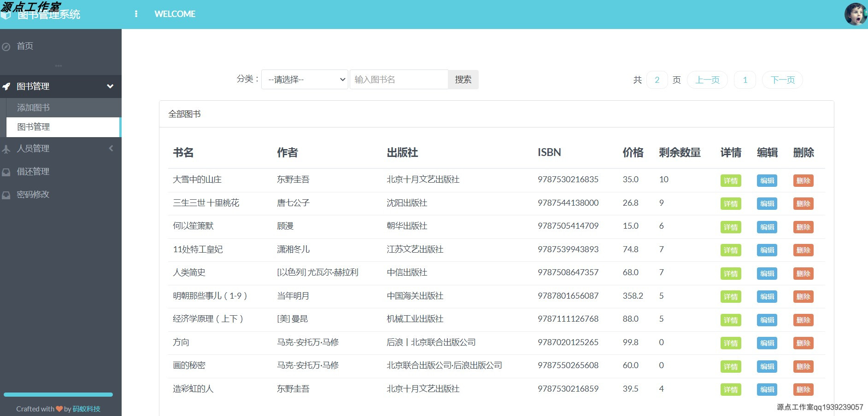Click the vertical dots icon in top bar
The image size is (868, 416).
point(136,14)
